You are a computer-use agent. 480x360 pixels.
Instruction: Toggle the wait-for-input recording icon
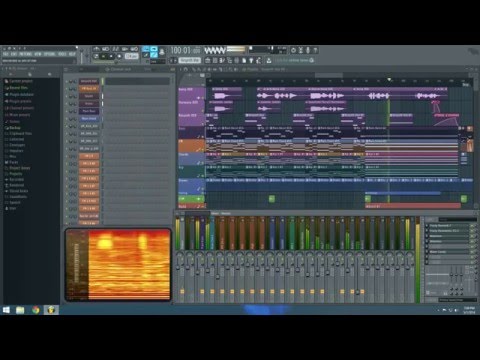click(106, 49)
